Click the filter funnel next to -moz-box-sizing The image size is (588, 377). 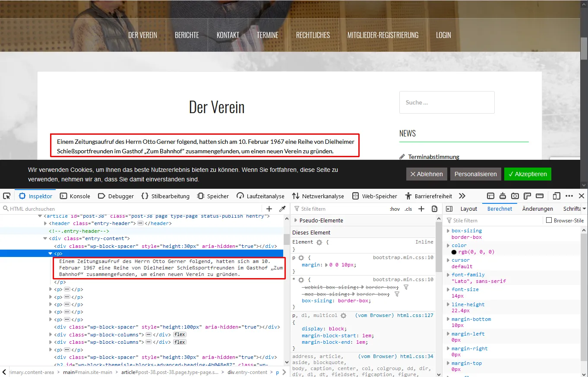397,294
